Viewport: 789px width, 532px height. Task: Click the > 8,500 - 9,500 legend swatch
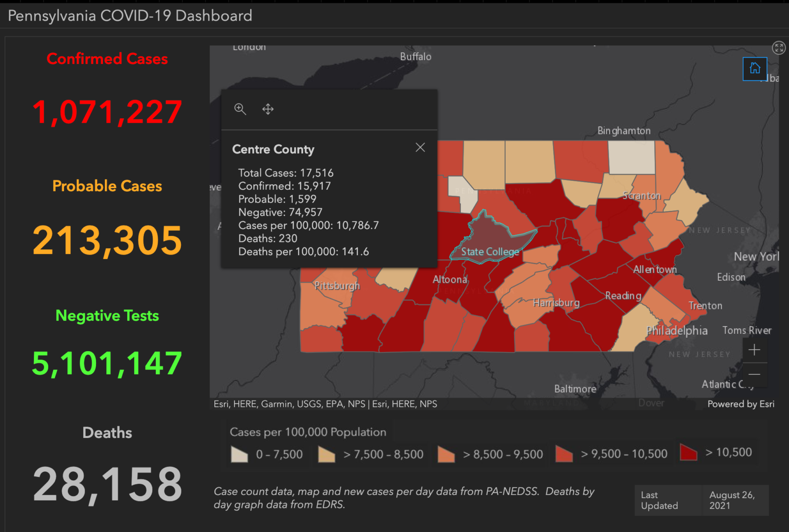click(x=446, y=454)
